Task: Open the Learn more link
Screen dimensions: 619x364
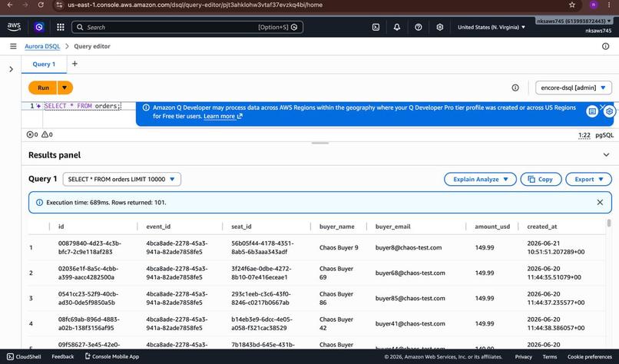Action: [x=223, y=116]
